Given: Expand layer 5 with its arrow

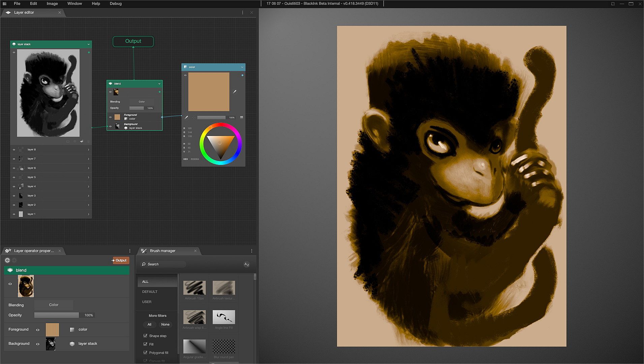Looking at the screenshot, I should tap(88, 177).
